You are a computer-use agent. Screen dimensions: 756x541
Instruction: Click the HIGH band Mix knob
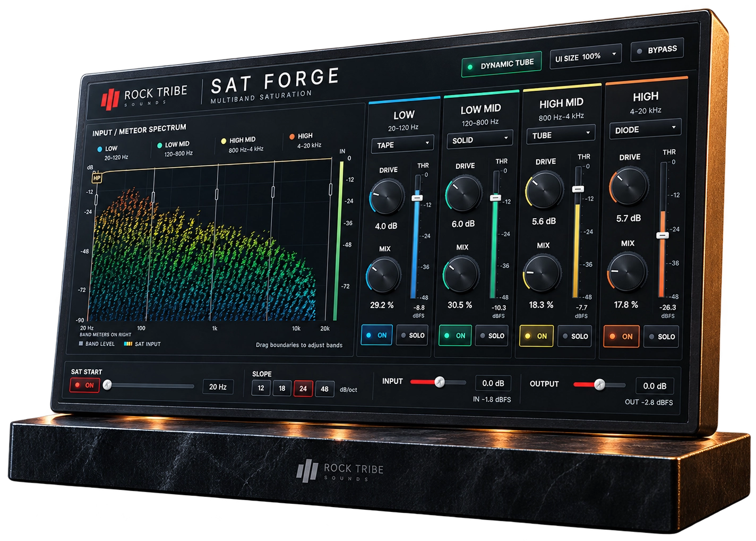(626, 272)
